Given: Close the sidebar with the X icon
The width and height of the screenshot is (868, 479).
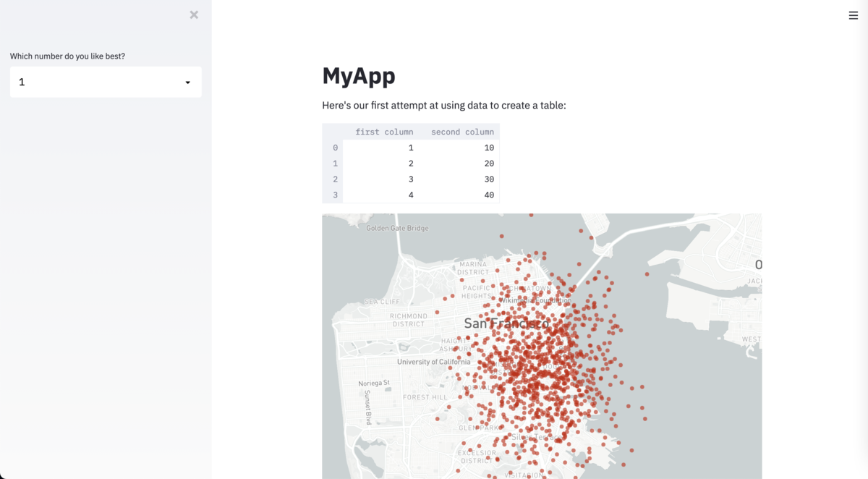Looking at the screenshot, I should click(194, 14).
